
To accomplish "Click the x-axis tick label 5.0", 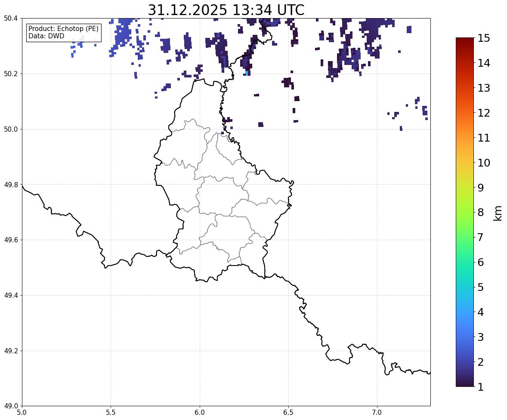I will (22, 413).
